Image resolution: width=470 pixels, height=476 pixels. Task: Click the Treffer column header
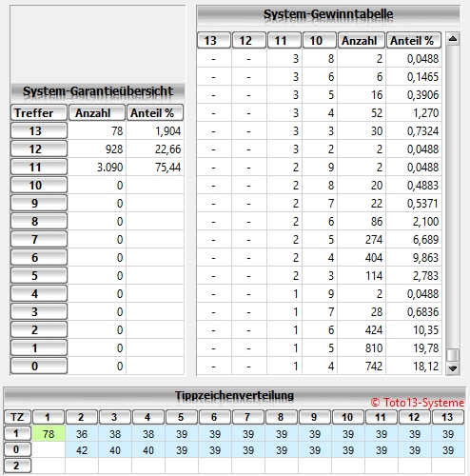click(x=39, y=112)
